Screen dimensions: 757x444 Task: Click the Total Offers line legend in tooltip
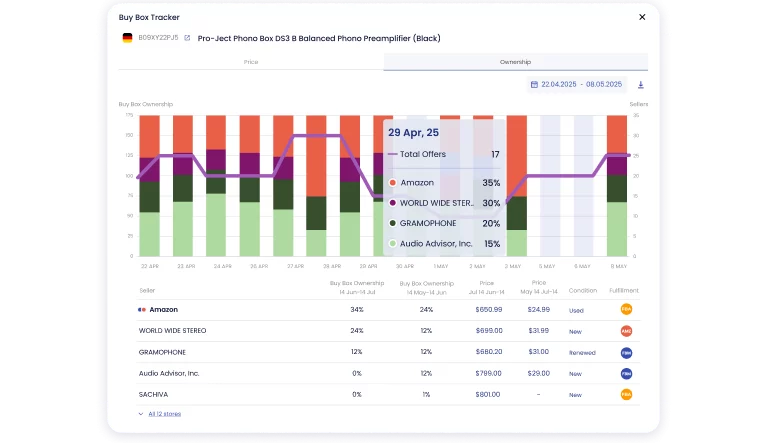(x=417, y=154)
